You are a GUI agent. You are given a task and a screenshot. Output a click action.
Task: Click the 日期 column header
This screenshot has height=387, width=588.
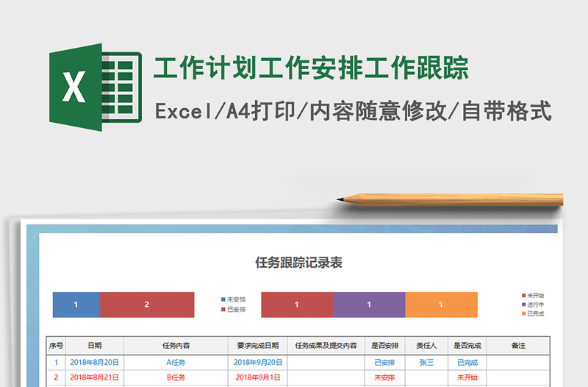pyautogui.click(x=95, y=345)
